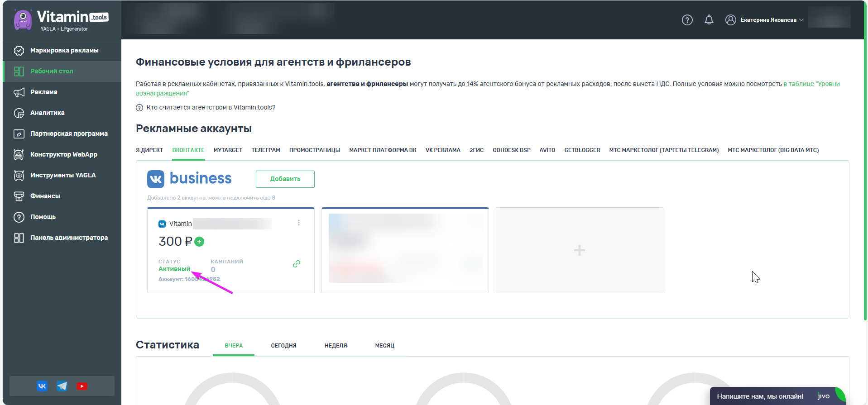Click the Добавить button

click(x=285, y=179)
